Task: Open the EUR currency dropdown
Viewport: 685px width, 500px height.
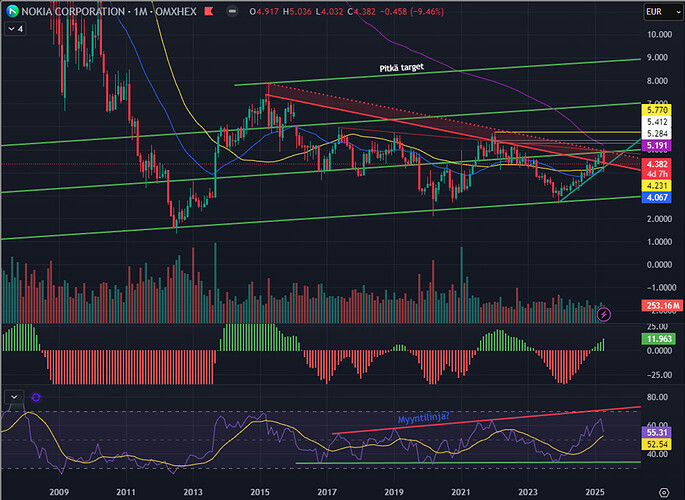Action: (655, 12)
